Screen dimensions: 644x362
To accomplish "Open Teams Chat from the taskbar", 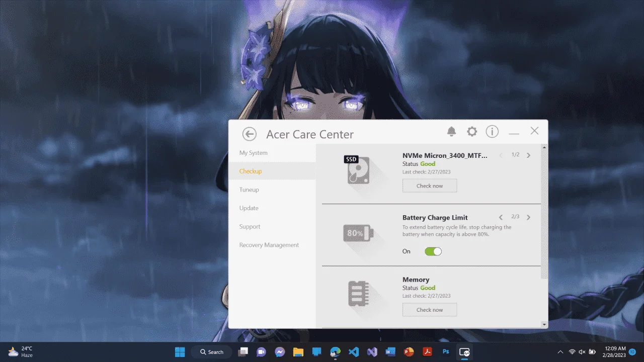I will coord(262,352).
